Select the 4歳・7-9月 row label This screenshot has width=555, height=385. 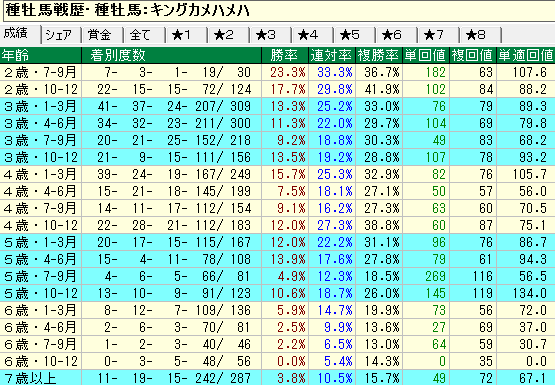40,208
